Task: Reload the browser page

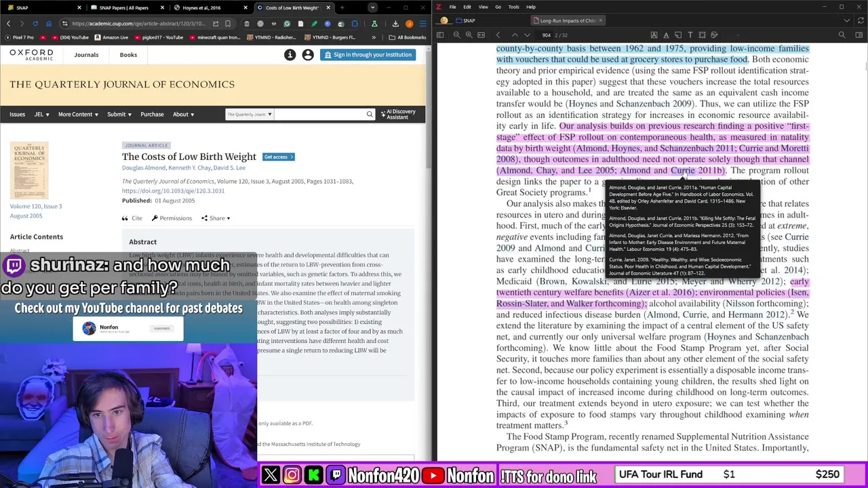Action: click(x=35, y=24)
